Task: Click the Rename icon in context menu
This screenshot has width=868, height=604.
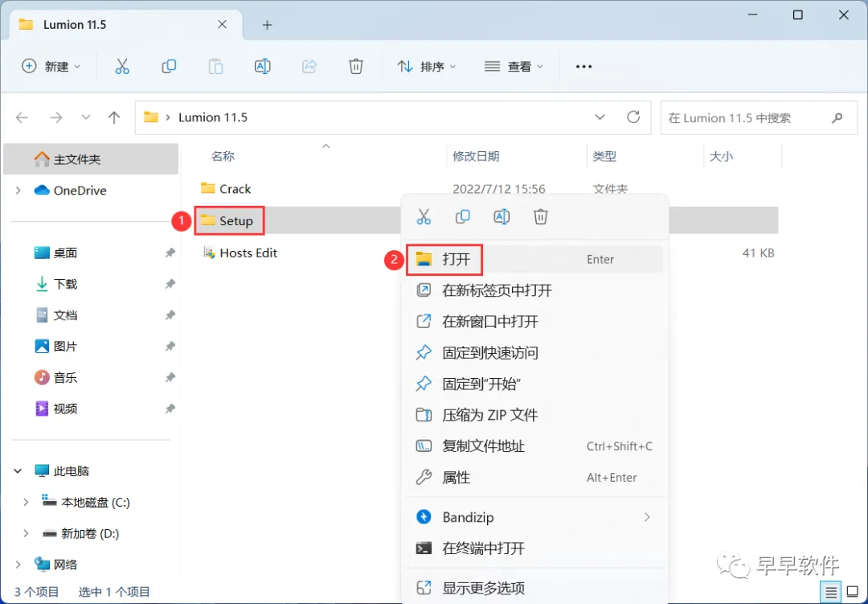Action: click(x=502, y=216)
